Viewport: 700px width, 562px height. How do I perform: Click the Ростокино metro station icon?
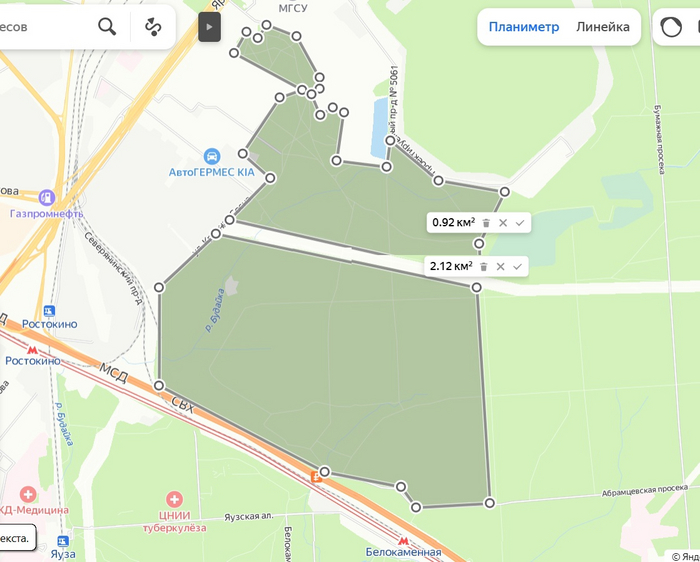tap(32, 350)
